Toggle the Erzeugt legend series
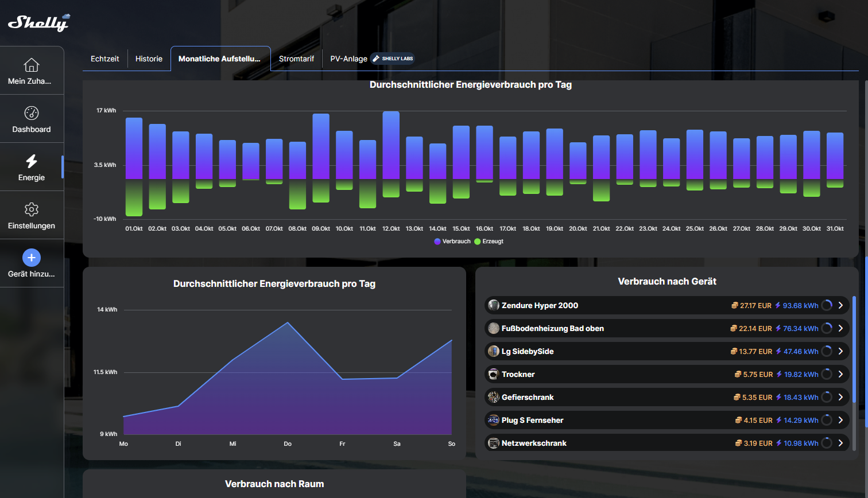 tap(489, 242)
